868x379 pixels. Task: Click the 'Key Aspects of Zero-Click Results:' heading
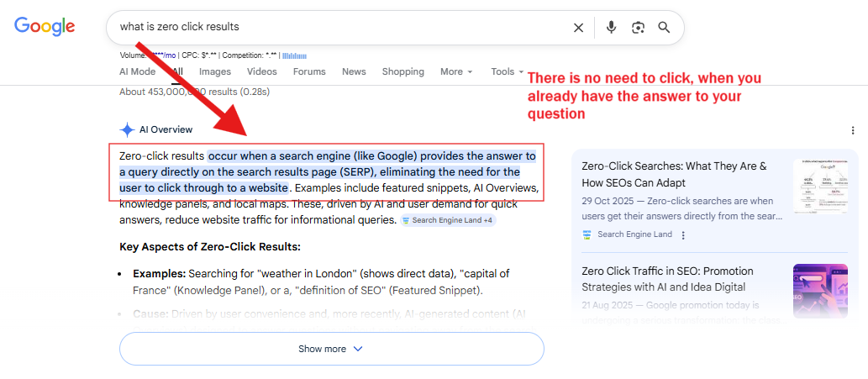point(210,247)
